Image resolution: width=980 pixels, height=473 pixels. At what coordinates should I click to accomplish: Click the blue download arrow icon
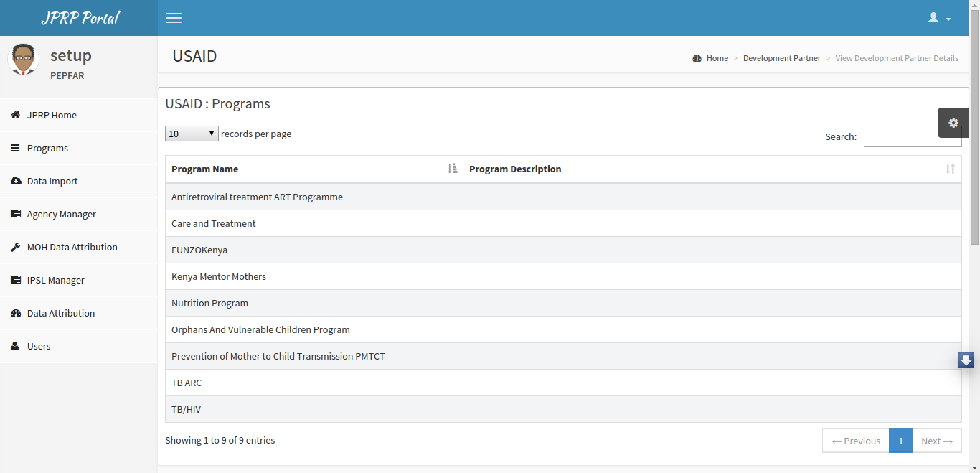pos(966,360)
